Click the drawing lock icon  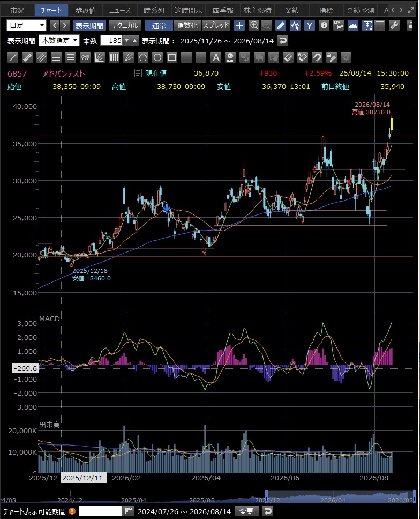coord(331,57)
